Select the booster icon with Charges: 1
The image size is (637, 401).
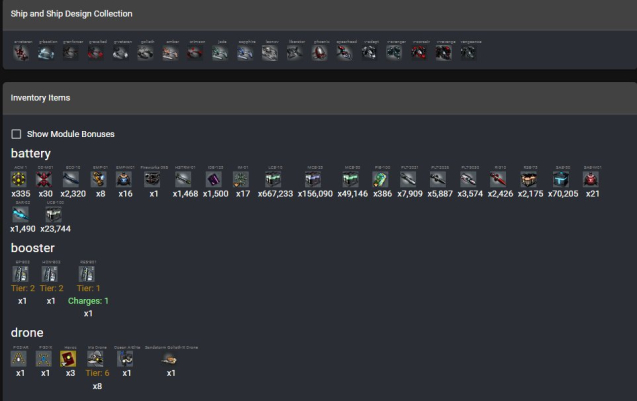coord(87,274)
